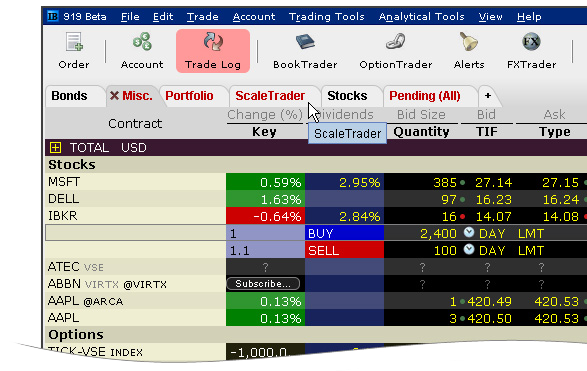Click MSFT bid size 385
The width and height of the screenshot is (587, 371).
point(445,182)
